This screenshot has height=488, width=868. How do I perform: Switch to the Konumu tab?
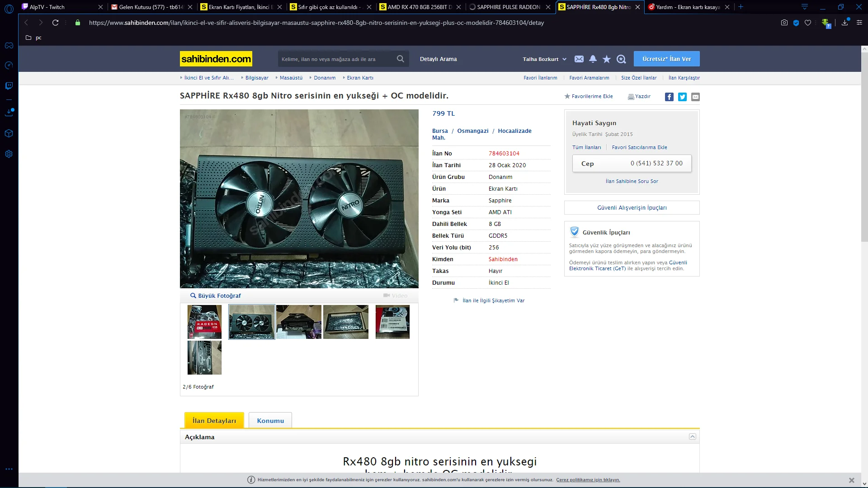click(x=270, y=421)
